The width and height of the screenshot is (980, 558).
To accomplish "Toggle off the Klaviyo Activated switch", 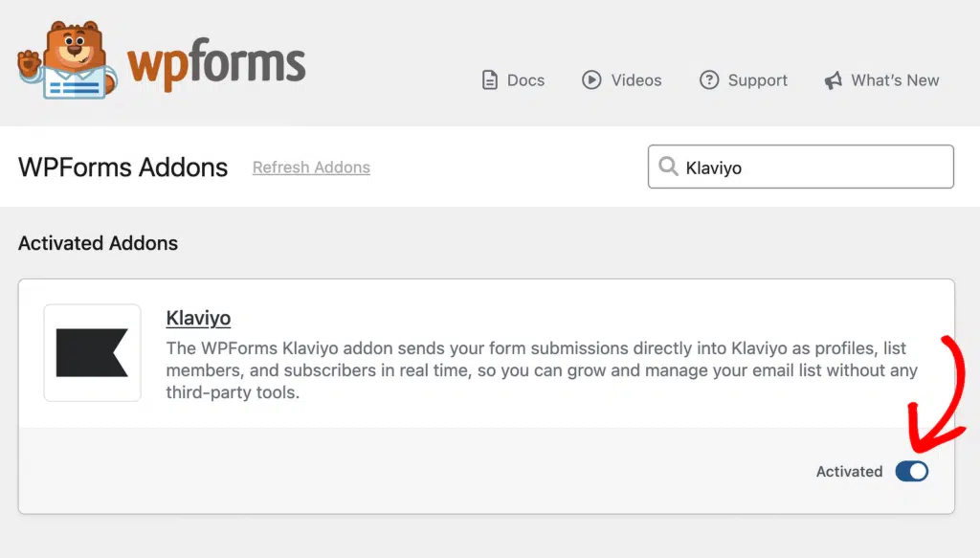I will click(x=912, y=471).
